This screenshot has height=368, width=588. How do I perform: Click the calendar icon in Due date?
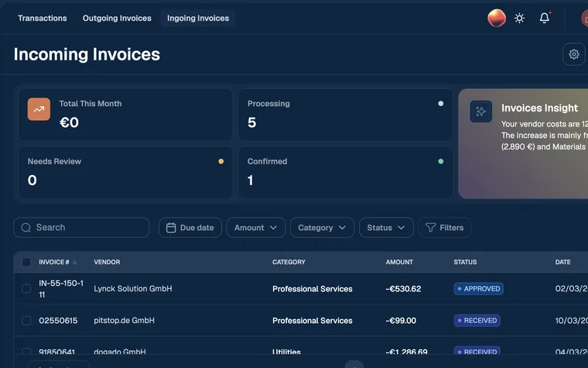[x=171, y=228]
